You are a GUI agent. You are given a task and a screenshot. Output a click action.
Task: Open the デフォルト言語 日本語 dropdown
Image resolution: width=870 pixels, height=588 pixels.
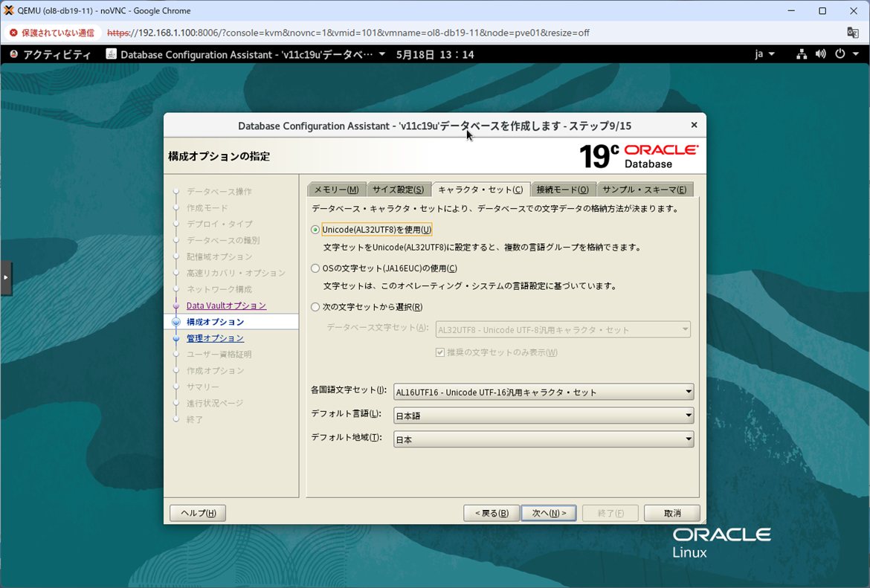click(544, 416)
